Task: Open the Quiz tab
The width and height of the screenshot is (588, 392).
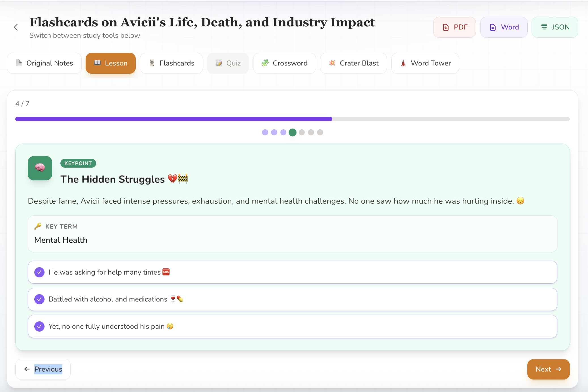Action: tap(228, 63)
